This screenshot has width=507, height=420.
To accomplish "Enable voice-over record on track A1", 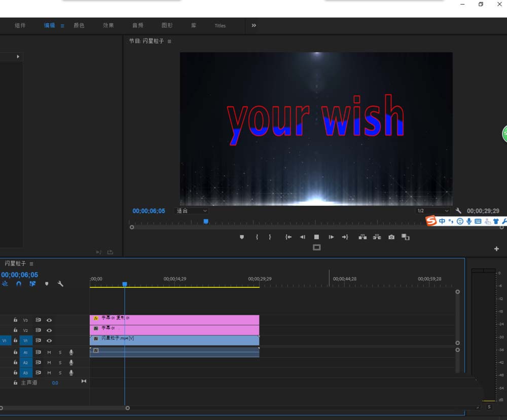I will (x=71, y=353).
